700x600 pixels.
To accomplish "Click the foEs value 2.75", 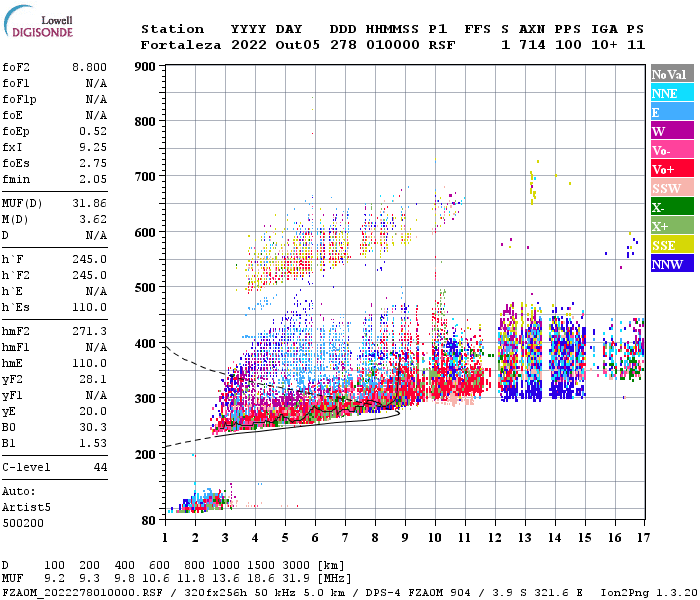I will pos(93,163).
